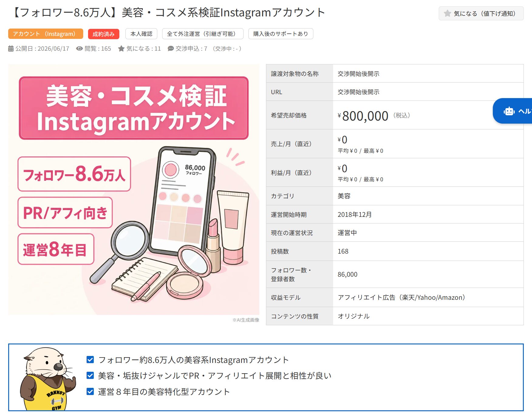Screen dimensions: 532x417
Task: Open the blue ヘルプ chatbot widget
Action: point(513,111)
